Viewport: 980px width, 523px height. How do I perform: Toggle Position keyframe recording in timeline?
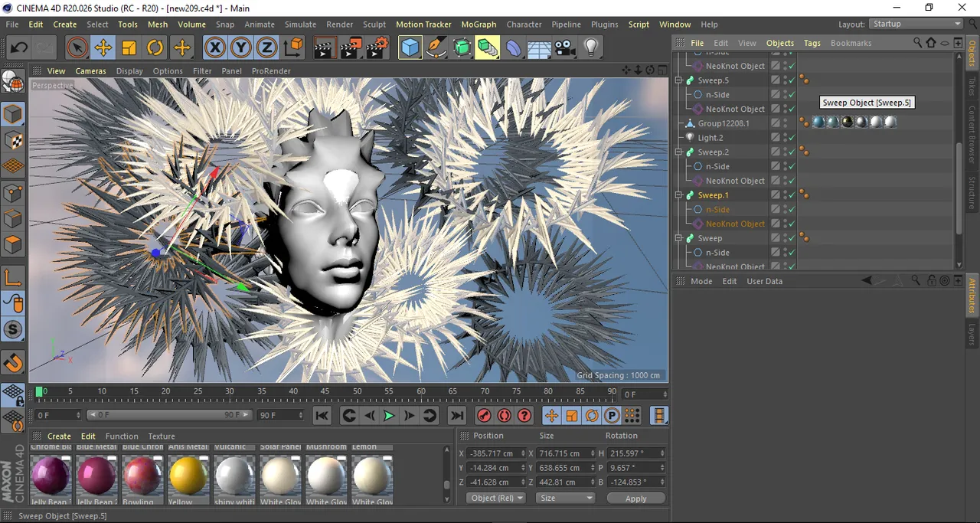pyautogui.click(x=551, y=415)
